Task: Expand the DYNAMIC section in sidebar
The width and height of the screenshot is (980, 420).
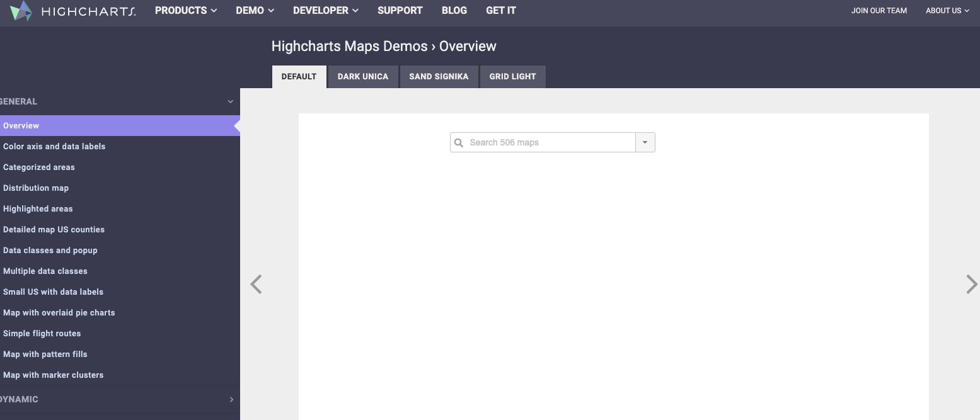Action: [231, 399]
